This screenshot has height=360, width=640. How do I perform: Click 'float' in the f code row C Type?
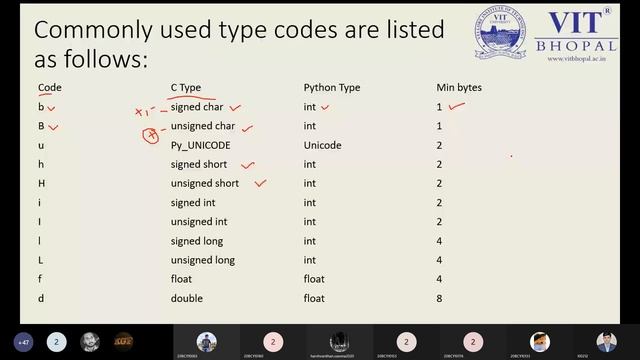pos(181,279)
